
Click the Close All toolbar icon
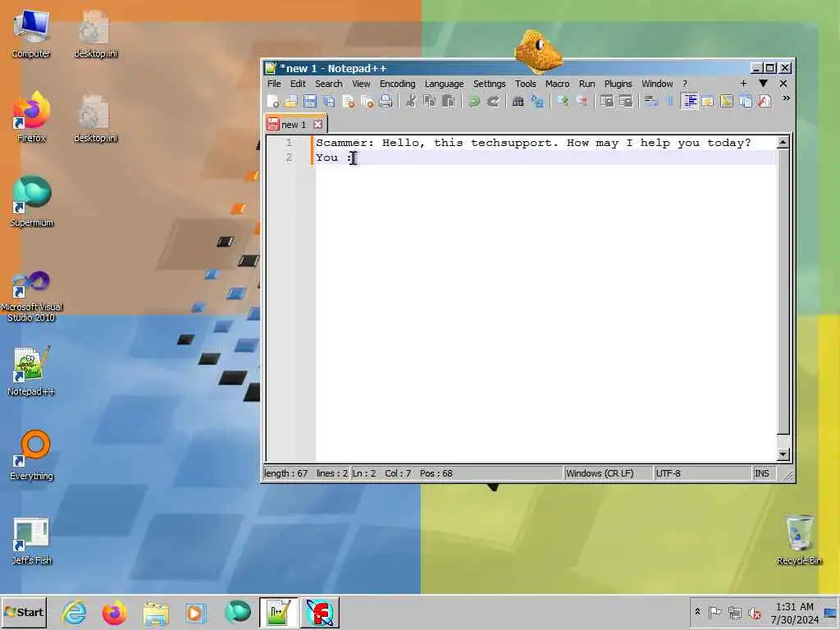click(367, 101)
